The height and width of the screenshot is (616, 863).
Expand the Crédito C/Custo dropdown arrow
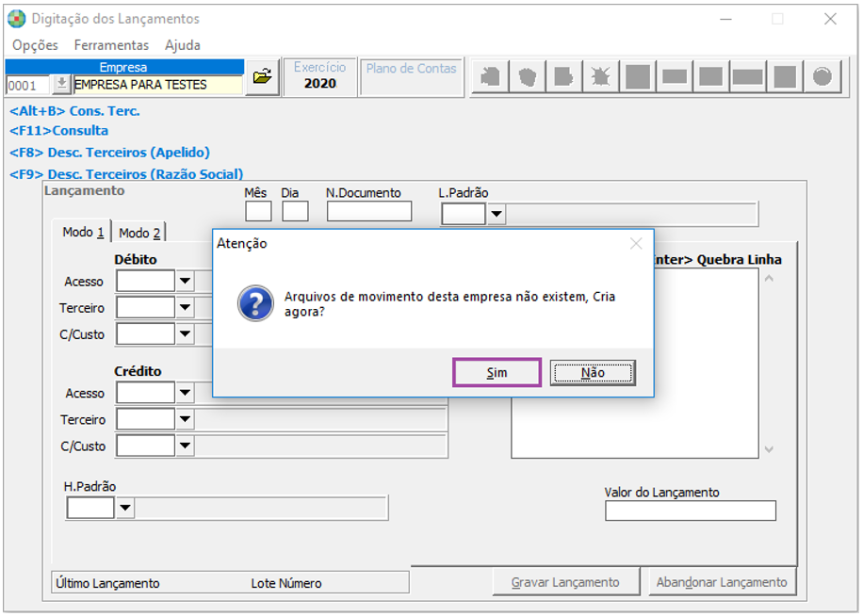pos(185,446)
